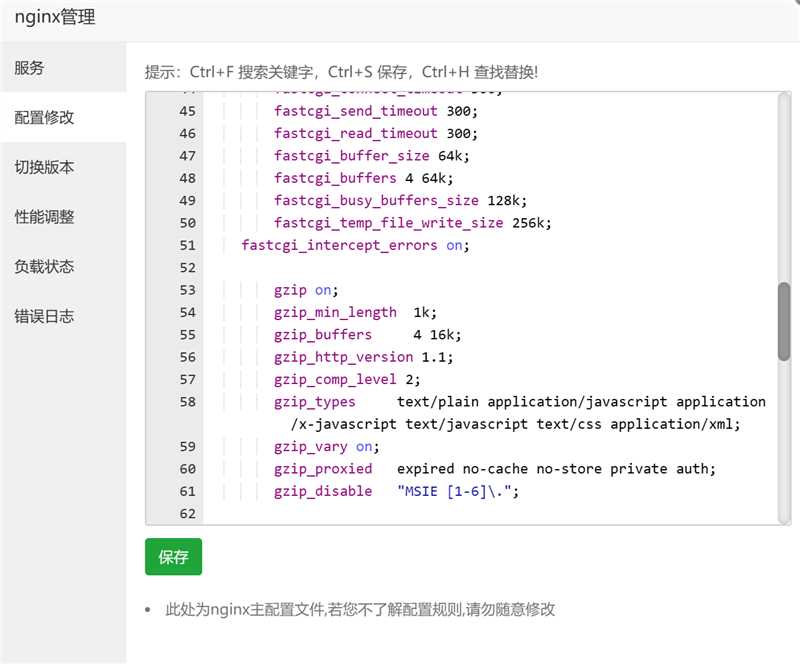
Task: Click fastcgi_temp_file_write_size on line 50
Action: [x=388, y=223]
